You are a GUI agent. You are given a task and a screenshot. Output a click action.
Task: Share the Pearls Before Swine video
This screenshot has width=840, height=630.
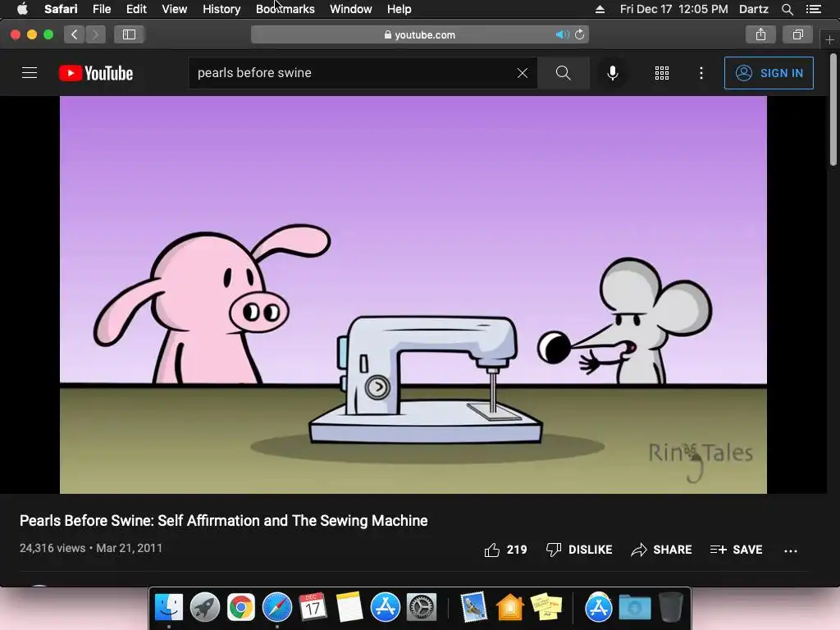pos(661,550)
